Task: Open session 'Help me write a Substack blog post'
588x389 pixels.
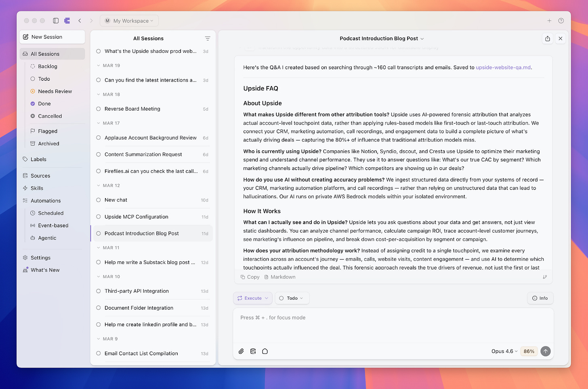Action: pyautogui.click(x=153, y=262)
